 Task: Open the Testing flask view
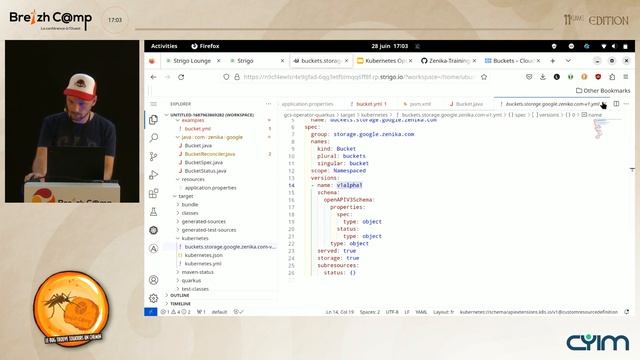point(153,211)
